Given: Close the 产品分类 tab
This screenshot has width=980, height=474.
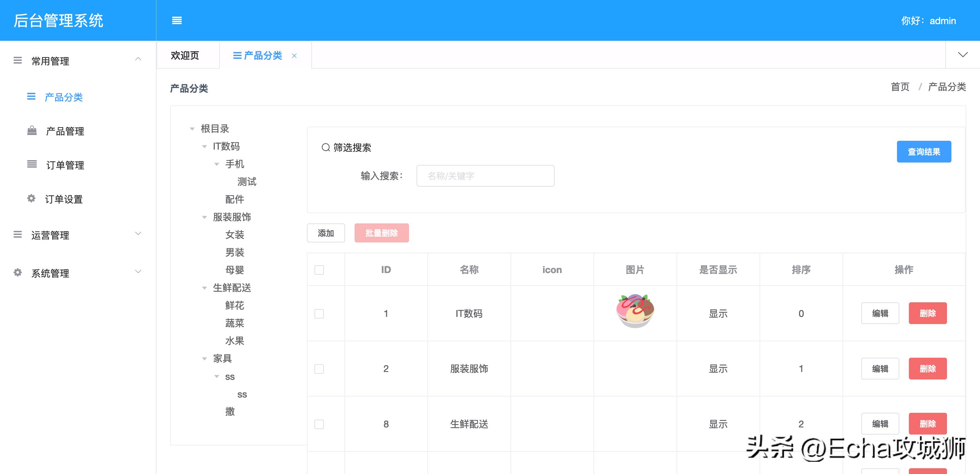Looking at the screenshot, I should coord(294,55).
